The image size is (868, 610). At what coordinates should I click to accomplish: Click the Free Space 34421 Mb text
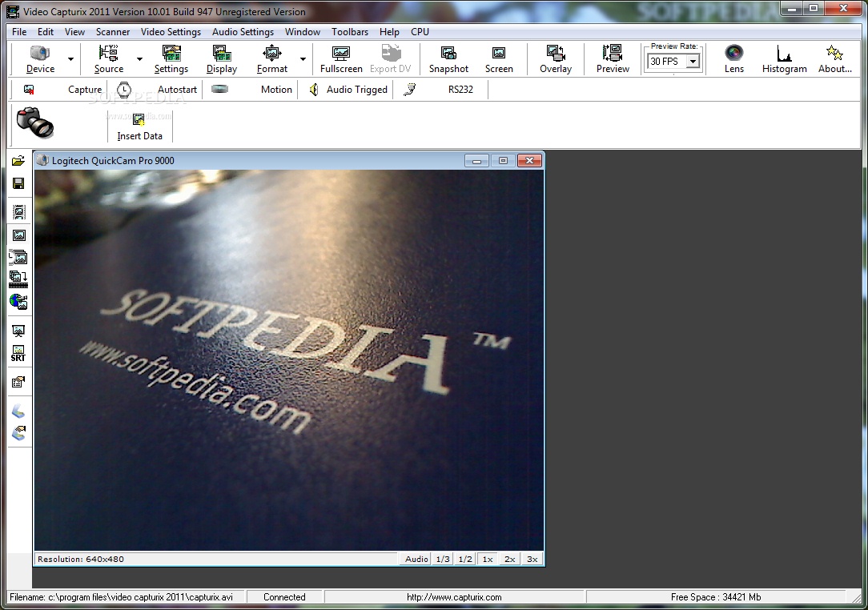click(x=716, y=597)
